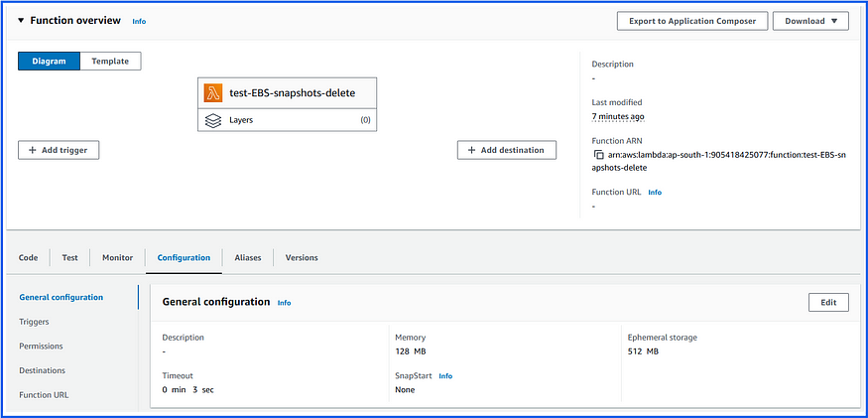This screenshot has height=418, width=868.
Task: Open Permissions in configuration sidebar
Action: coord(41,346)
